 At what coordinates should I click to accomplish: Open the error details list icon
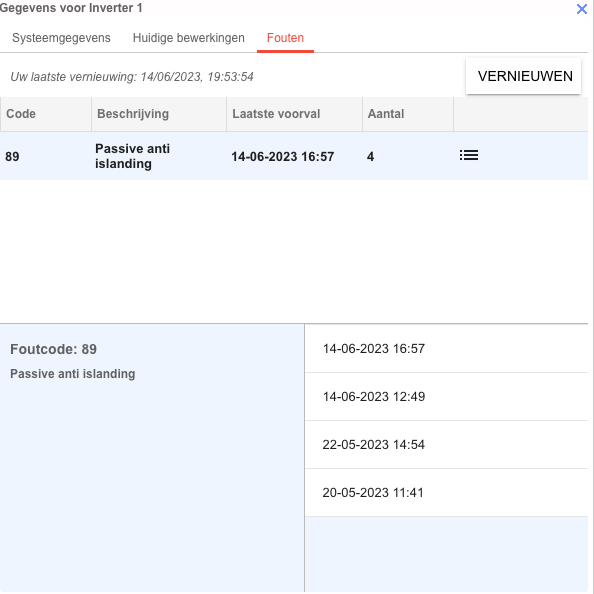pos(469,155)
